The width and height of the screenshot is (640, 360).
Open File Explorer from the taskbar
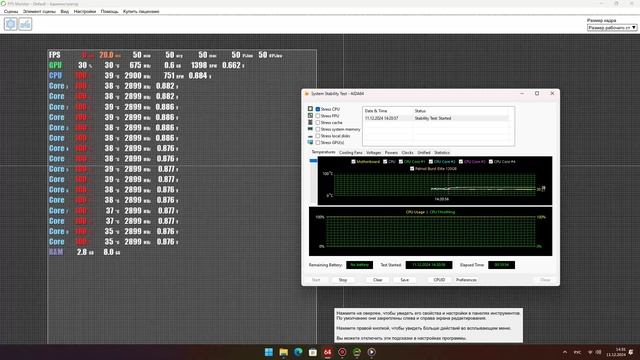pyautogui.click(x=283, y=352)
